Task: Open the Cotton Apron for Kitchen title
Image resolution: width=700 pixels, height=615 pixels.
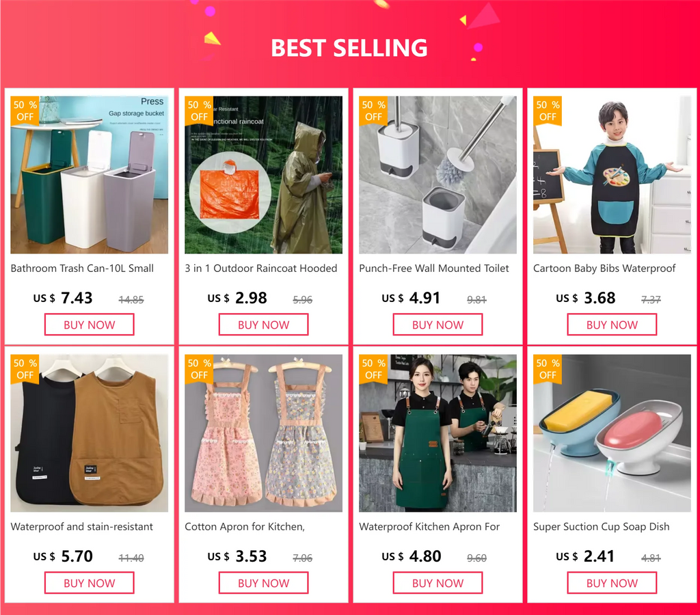Action: coord(245,527)
